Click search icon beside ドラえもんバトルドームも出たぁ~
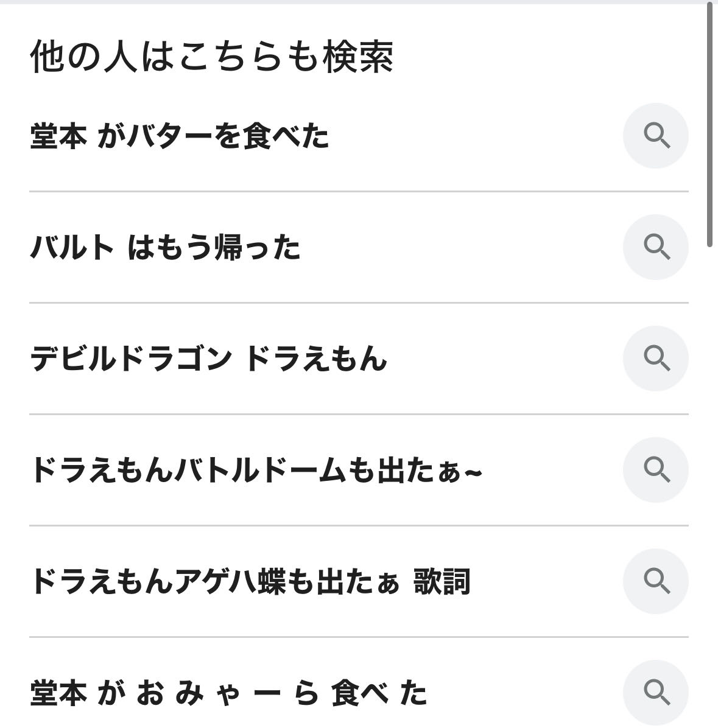718x728 pixels. pyautogui.click(x=655, y=470)
